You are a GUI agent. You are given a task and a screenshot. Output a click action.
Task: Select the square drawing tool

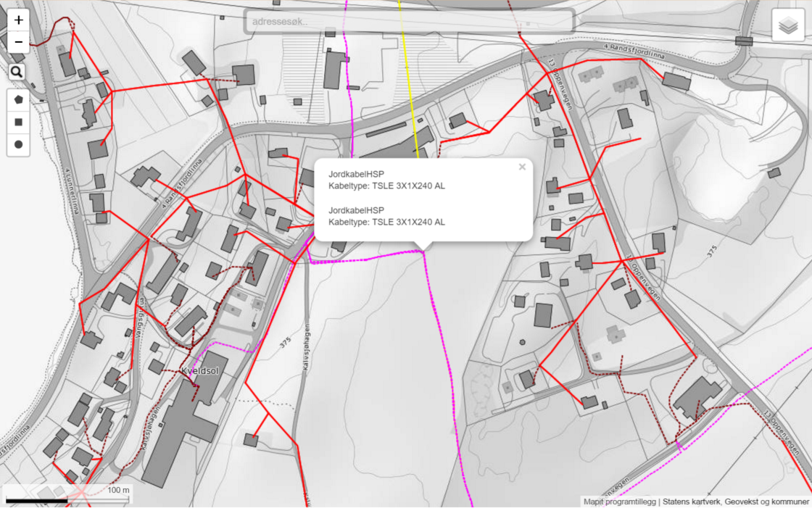(x=18, y=122)
